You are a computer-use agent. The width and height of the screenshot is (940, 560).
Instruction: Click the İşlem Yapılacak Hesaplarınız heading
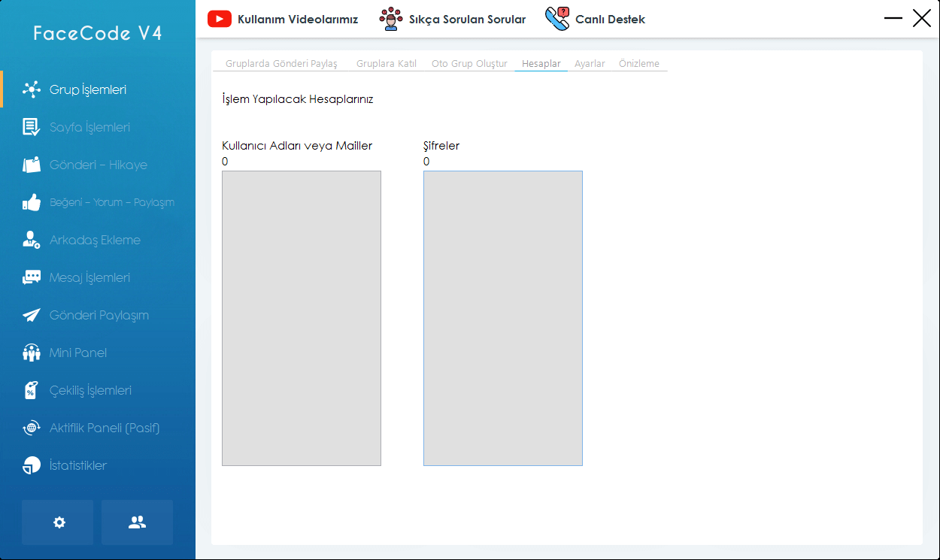[x=298, y=99]
